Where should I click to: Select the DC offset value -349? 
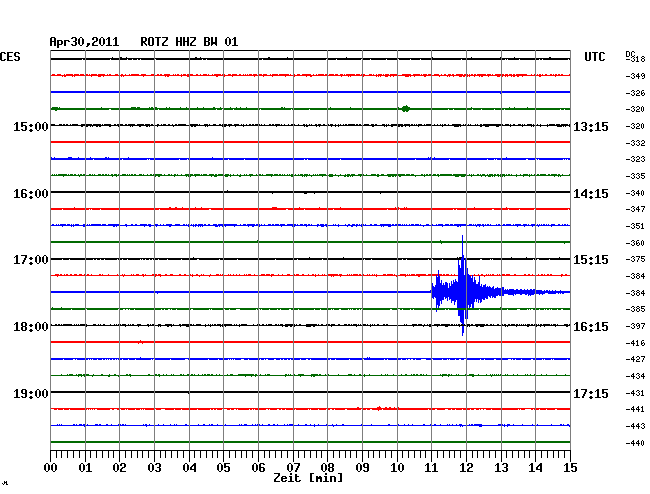tap(635, 76)
